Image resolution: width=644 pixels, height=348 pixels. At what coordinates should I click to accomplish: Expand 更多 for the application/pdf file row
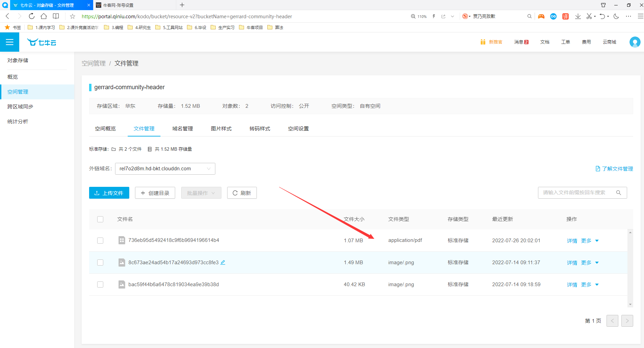tap(590, 241)
